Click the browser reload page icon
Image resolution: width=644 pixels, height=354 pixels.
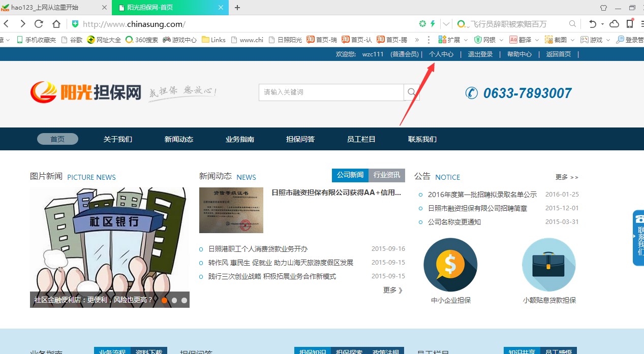pyautogui.click(x=39, y=24)
